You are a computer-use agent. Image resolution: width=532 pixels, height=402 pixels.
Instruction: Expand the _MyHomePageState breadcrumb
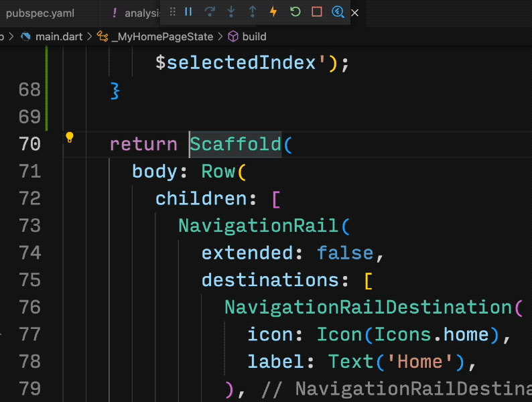click(161, 37)
